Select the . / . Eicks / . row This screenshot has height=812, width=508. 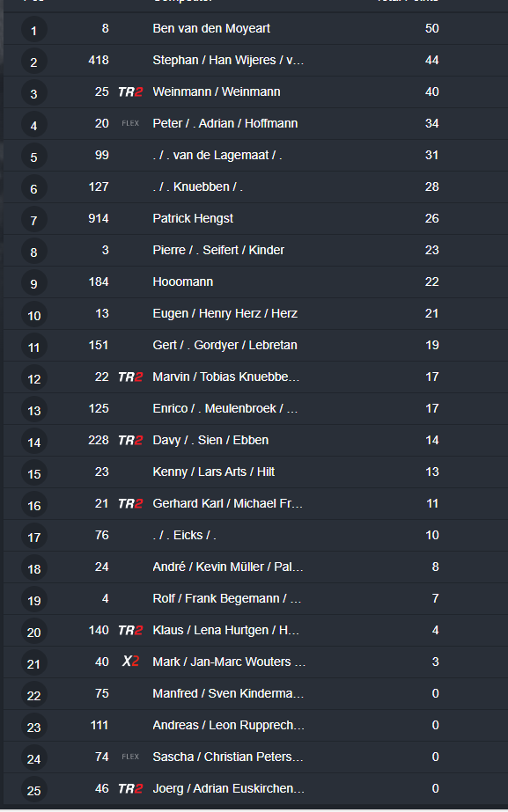click(x=254, y=536)
